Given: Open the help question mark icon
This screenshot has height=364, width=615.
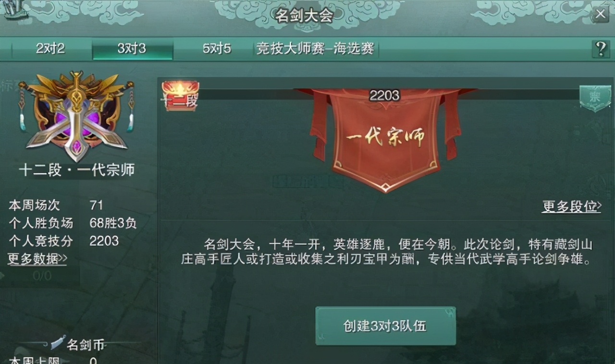Looking at the screenshot, I should [601, 49].
